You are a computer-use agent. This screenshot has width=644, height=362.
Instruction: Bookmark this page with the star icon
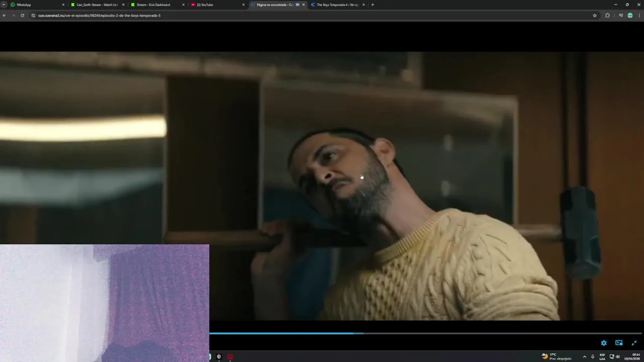[x=595, y=16]
